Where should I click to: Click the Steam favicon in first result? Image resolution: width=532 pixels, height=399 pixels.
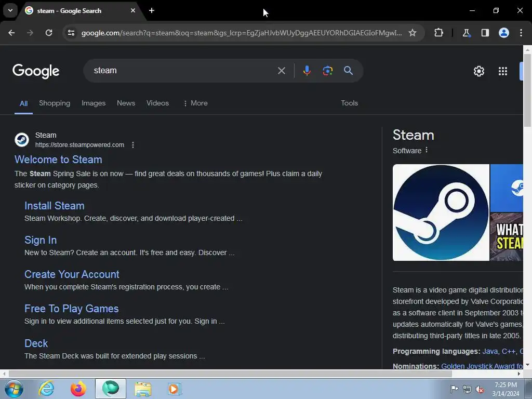22,140
